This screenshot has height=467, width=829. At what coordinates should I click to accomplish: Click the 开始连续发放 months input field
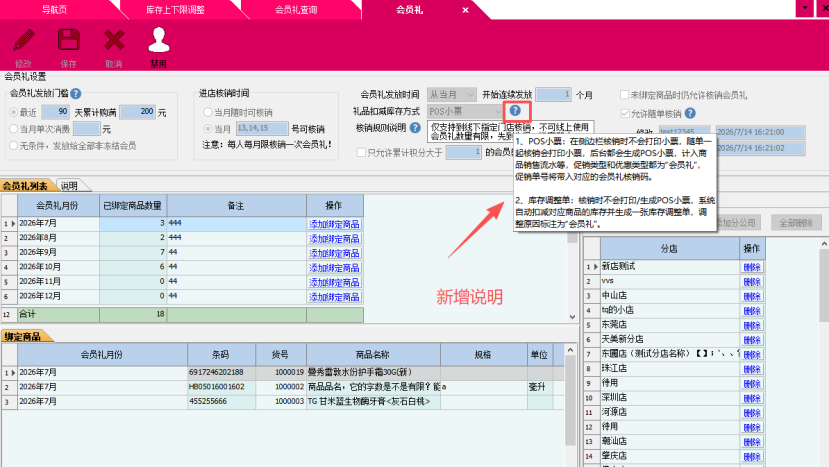pos(554,95)
